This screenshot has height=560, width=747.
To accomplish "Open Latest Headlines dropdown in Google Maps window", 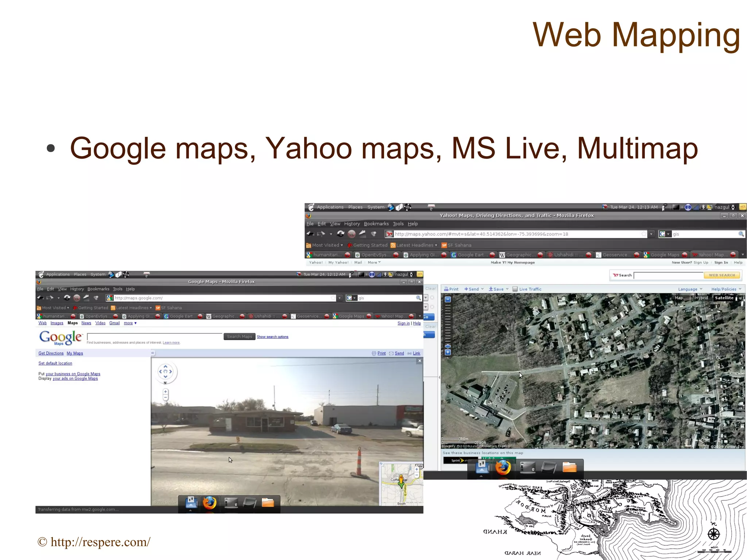I will pos(131,308).
